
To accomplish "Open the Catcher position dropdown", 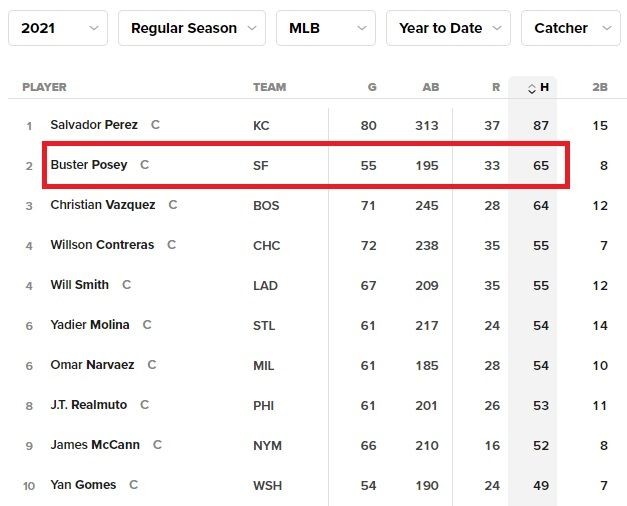I will click(x=570, y=28).
